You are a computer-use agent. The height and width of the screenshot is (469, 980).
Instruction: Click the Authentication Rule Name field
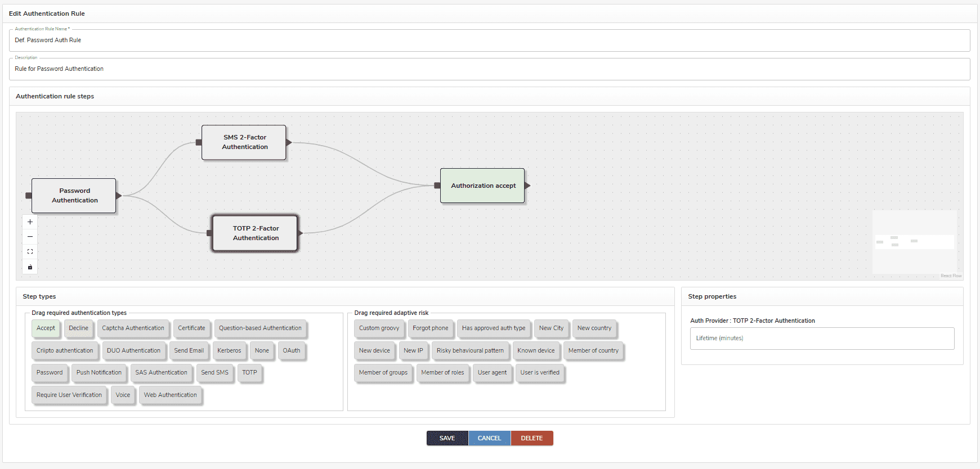[x=489, y=40]
